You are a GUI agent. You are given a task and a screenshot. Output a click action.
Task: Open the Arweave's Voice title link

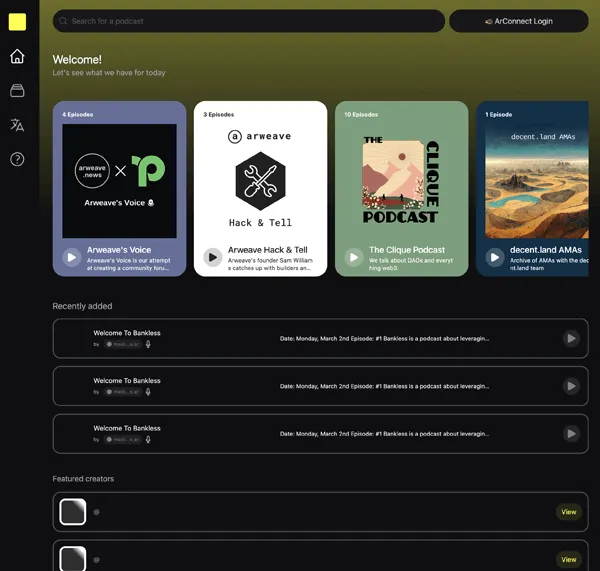coord(119,250)
